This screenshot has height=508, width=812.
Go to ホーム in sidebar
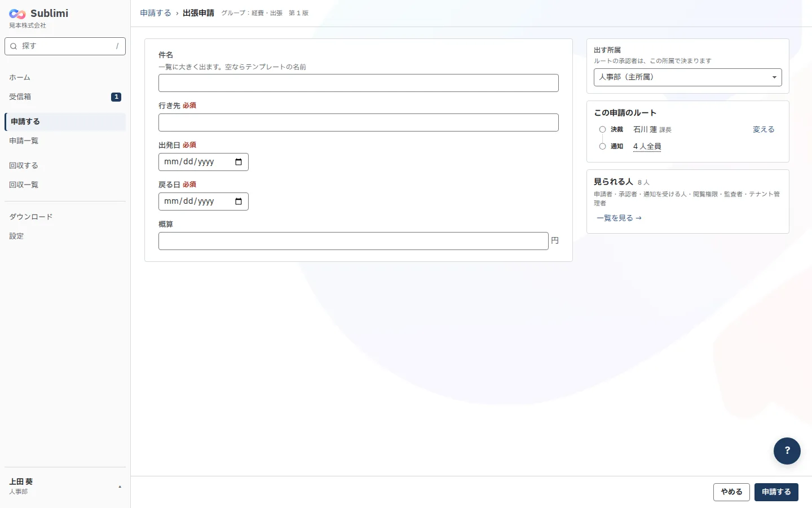click(x=65, y=77)
